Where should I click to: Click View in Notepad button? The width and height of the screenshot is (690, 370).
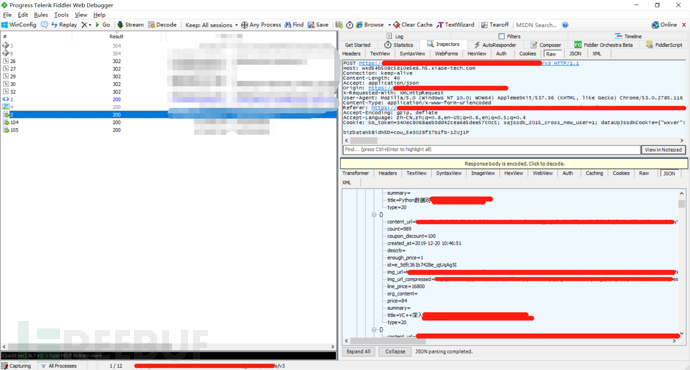(663, 150)
